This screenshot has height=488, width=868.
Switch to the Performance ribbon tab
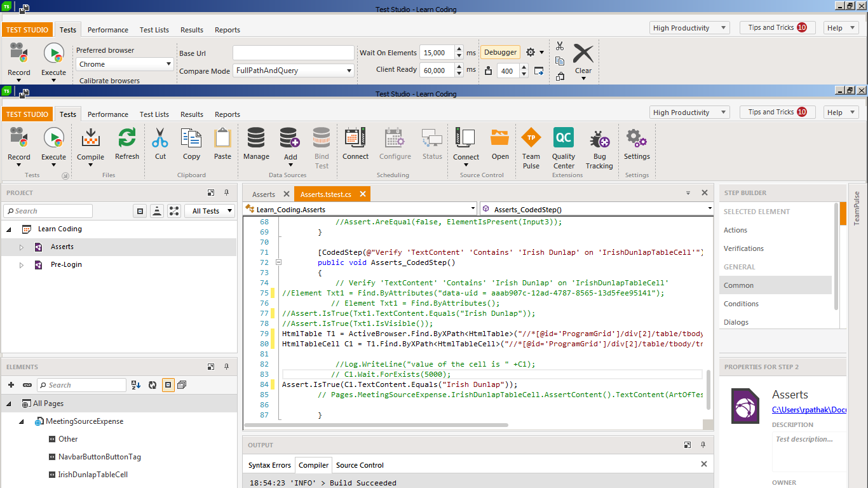pos(107,114)
